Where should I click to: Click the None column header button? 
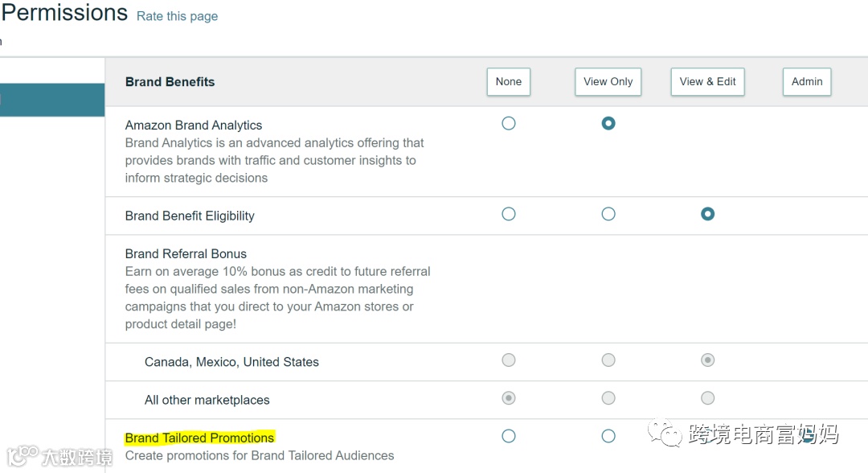[508, 82]
